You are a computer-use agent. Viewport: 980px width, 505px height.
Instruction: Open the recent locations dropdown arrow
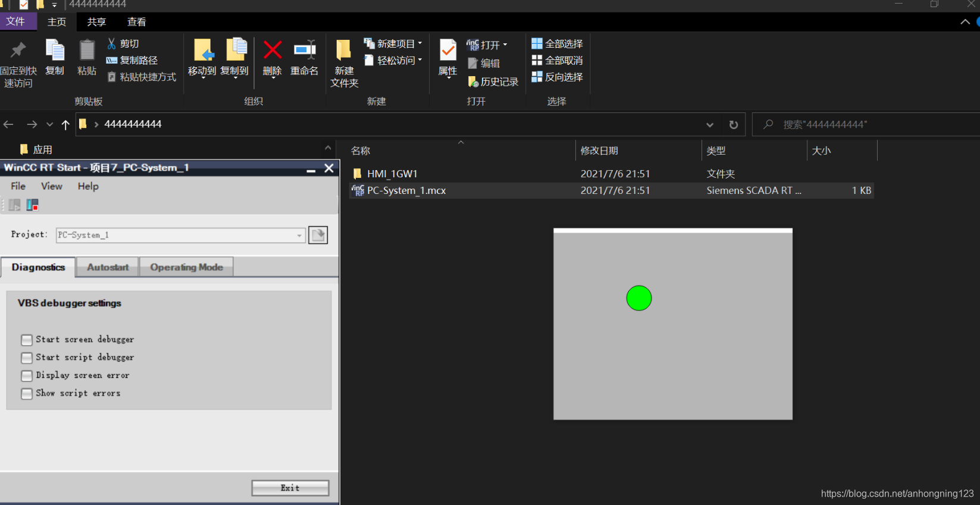tap(49, 124)
